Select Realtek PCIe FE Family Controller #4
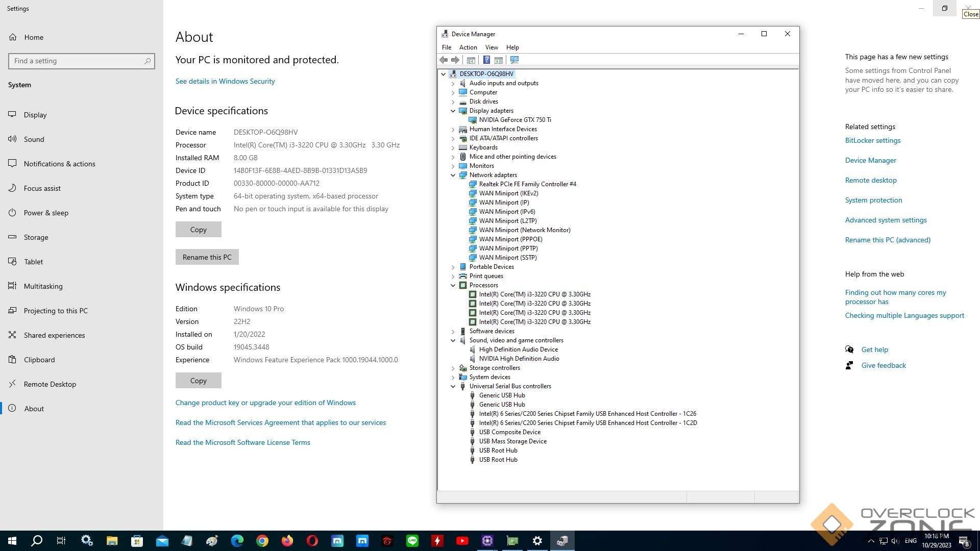 [x=527, y=184]
